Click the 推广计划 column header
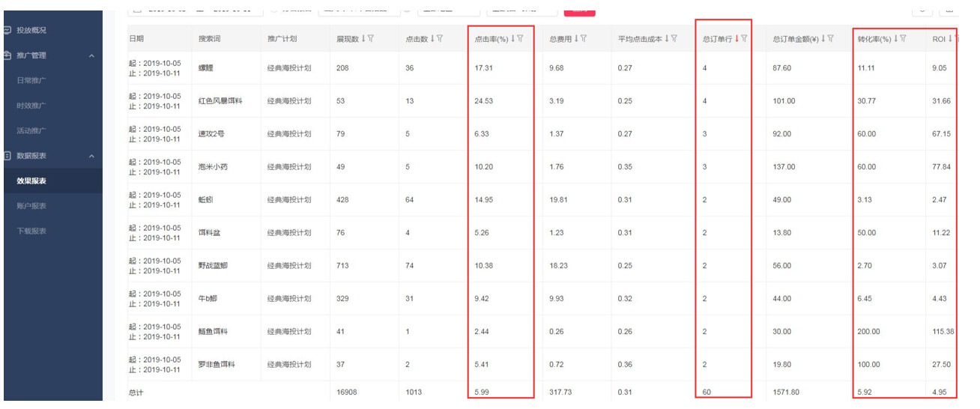The width and height of the screenshot is (980, 409). (x=282, y=38)
